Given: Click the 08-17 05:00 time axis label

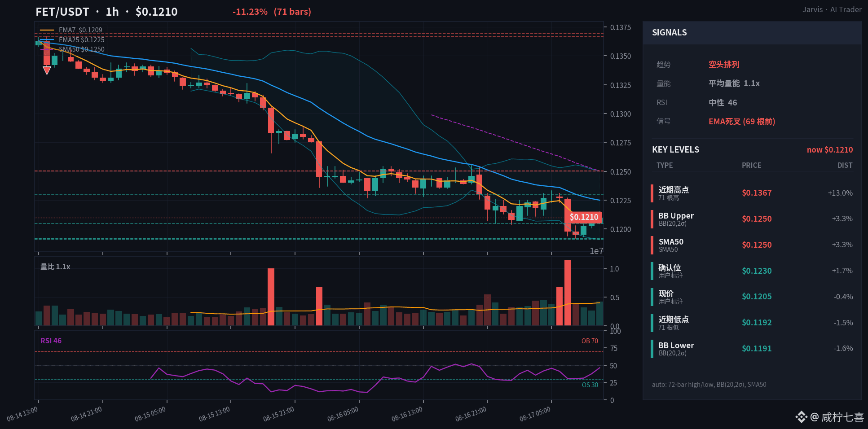Looking at the screenshot, I should [535, 414].
